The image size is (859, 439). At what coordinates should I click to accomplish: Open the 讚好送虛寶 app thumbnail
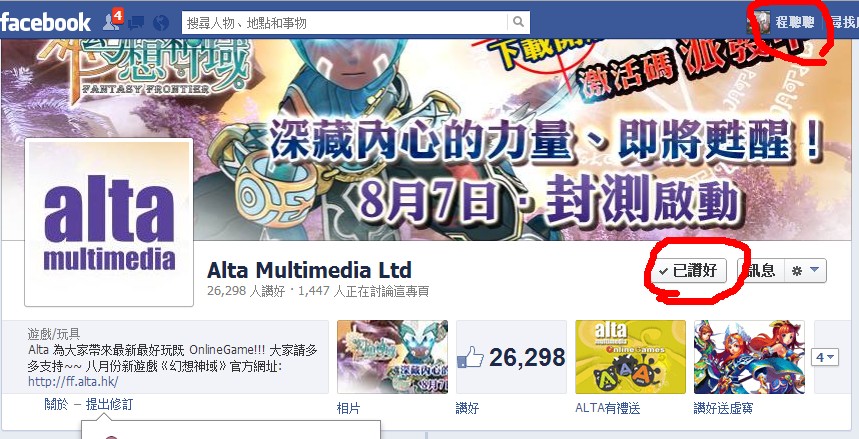749,357
